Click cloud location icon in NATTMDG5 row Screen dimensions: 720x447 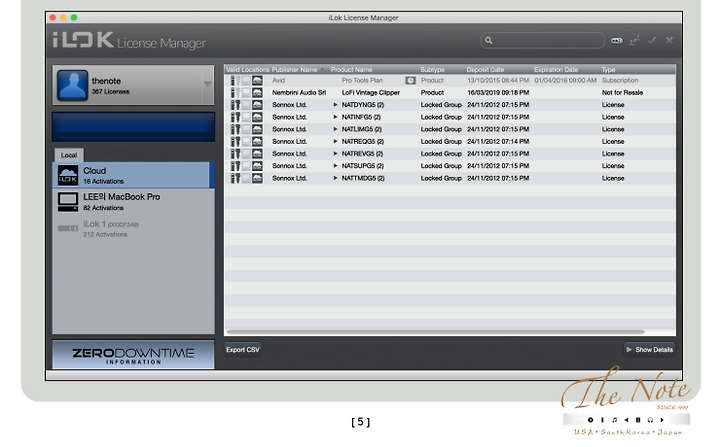pos(257,178)
